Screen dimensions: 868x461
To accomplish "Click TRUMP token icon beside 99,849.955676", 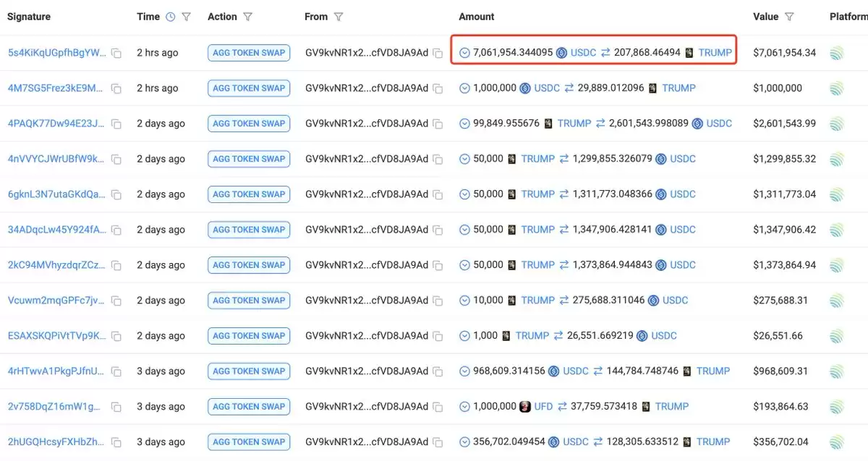I will 548,124.
